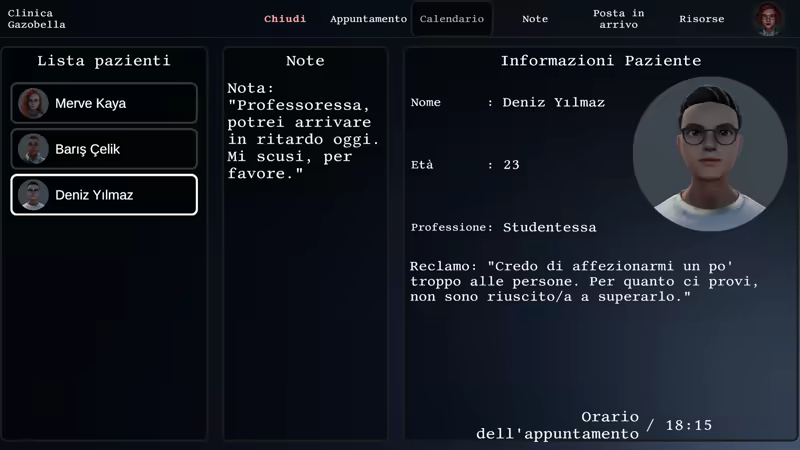800x450 pixels.
Task: Click Deniz Yılmaz's avatar in patient list
Action: coord(33,195)
